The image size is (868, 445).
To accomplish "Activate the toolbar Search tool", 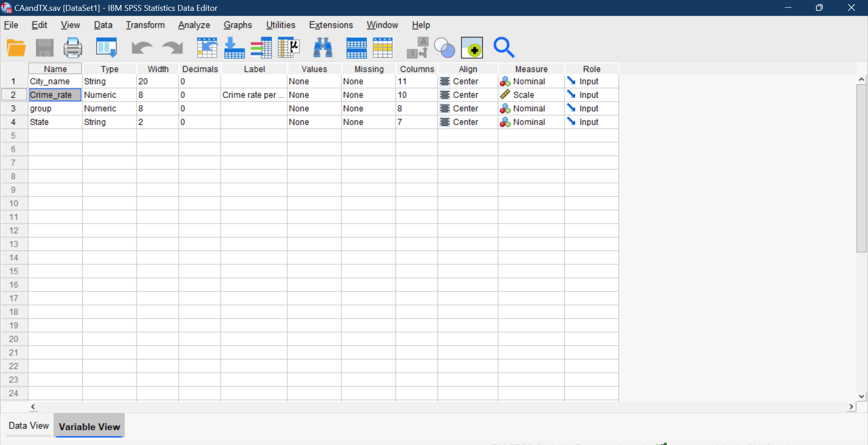I will 504,47.
